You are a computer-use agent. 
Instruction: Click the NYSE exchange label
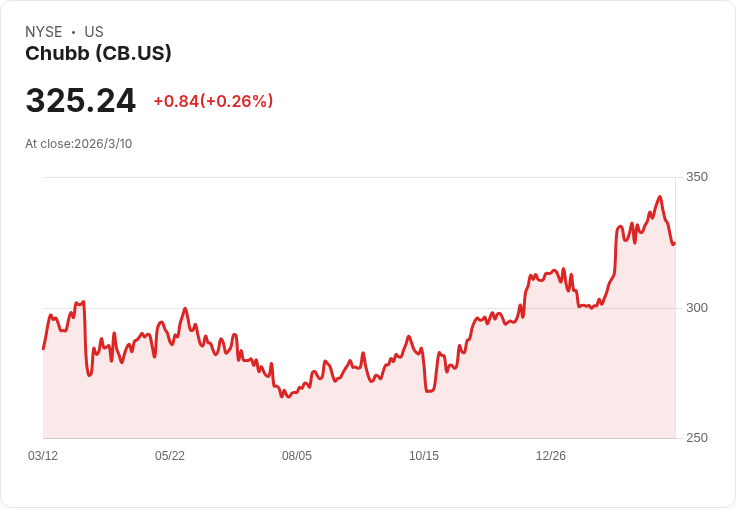point(44,32)
